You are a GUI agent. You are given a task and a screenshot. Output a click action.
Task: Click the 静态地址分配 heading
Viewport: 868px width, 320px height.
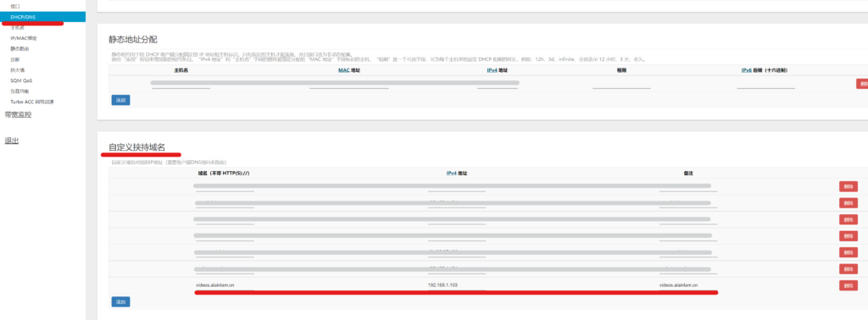coord(133,40)
